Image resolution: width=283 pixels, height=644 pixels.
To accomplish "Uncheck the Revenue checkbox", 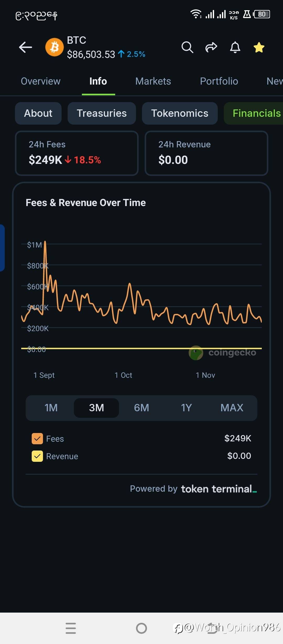I will point(37,456).
